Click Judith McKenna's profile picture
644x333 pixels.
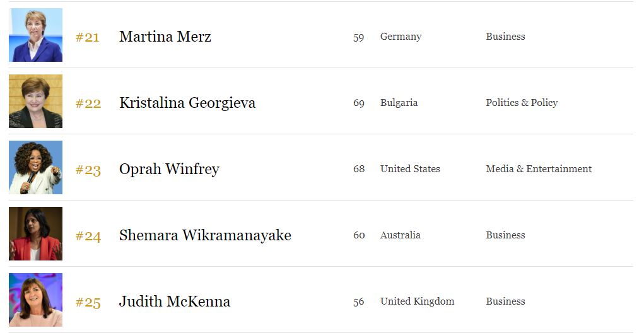pyautogui.click(x=36, y=300)
